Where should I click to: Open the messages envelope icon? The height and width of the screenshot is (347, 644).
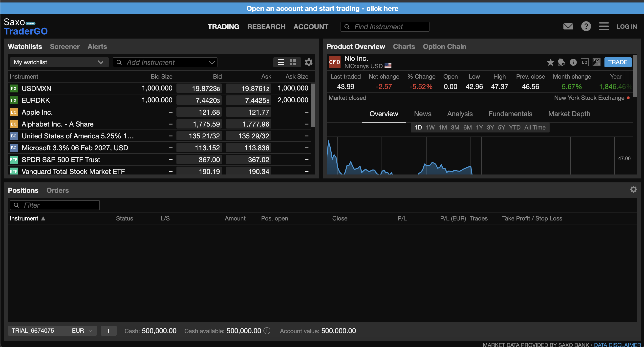click(568, 26)
